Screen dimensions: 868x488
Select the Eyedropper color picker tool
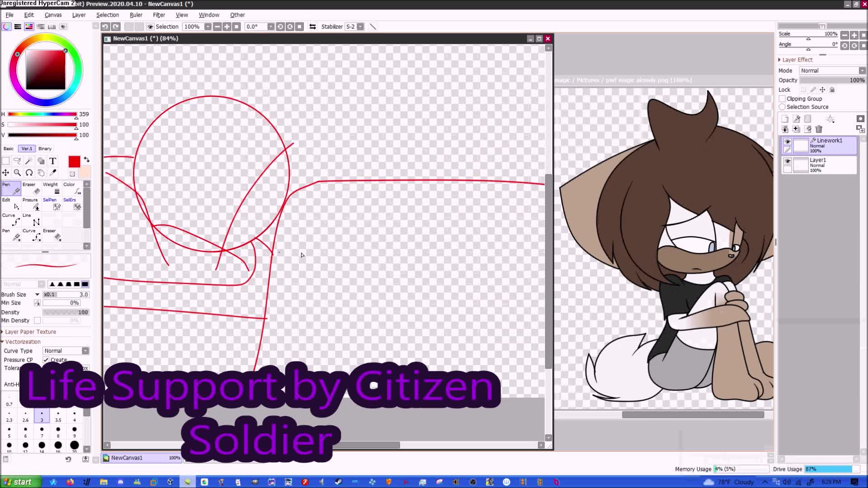tap(52, 173)
